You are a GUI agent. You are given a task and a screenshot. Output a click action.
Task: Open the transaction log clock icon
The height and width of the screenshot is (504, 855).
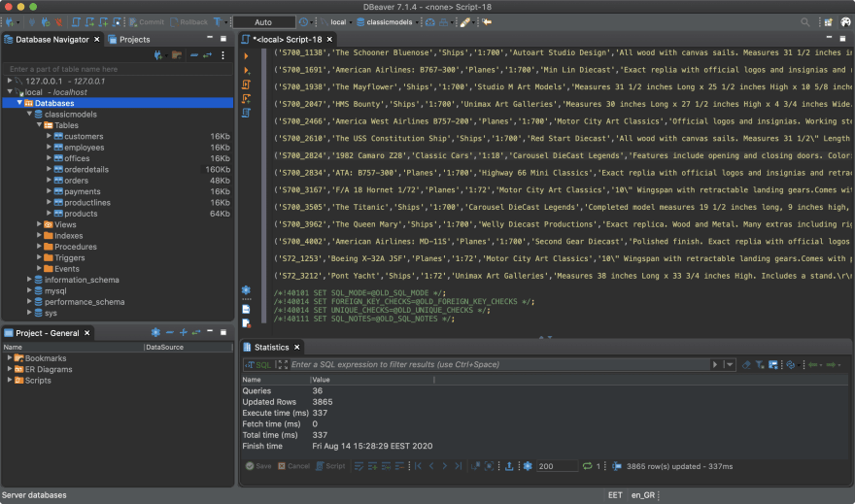coord(303,22)
